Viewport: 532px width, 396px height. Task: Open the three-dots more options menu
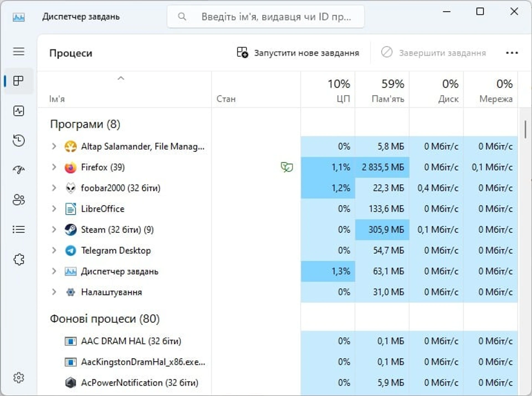512,53
